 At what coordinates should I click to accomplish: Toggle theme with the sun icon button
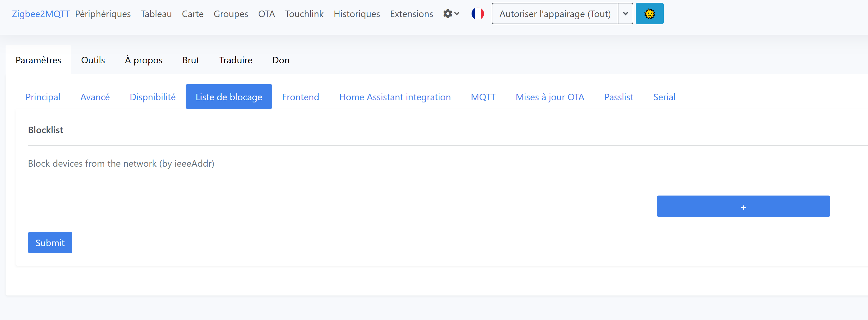pos(649,14)
